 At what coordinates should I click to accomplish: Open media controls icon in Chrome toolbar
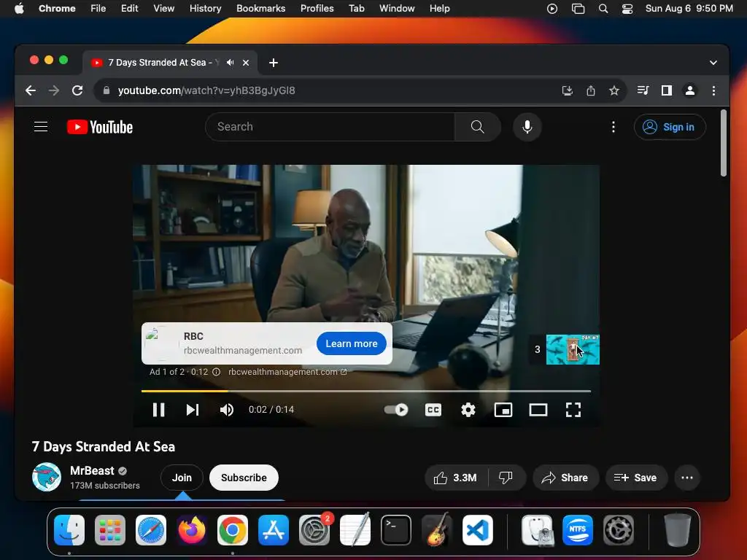click(x=643, y=90)
